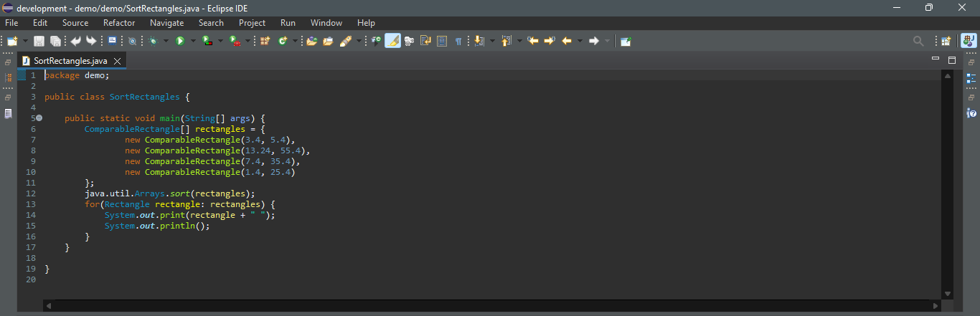This screenshot has height=316, width=980.
Task: Switch to the Java perspective icon
Action: click(968, 41)
